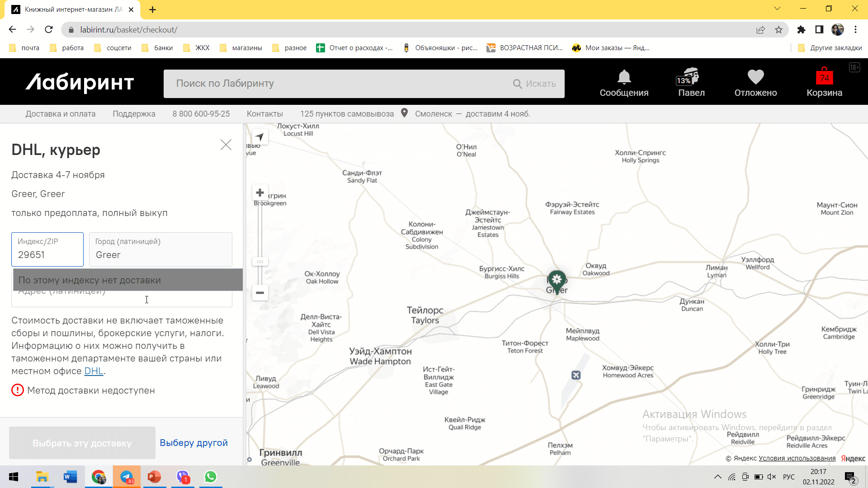This screenshot has width=868, height=488.
Task: Open the банки bookmarks folder
Action: point(157,48)
